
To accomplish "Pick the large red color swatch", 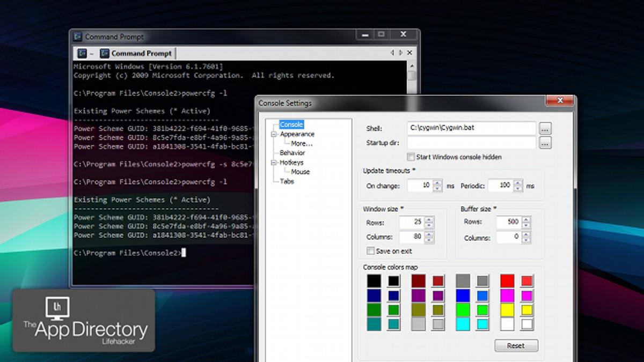I will pos(507,280).
